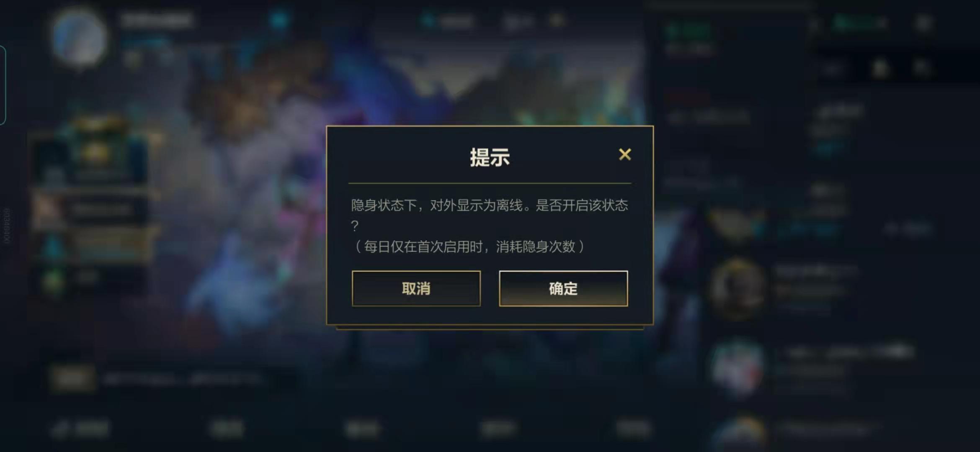This screenshot has width=980, height=452.
Task: Tap the top-right corner settings icon
Action: click(923, 23)
